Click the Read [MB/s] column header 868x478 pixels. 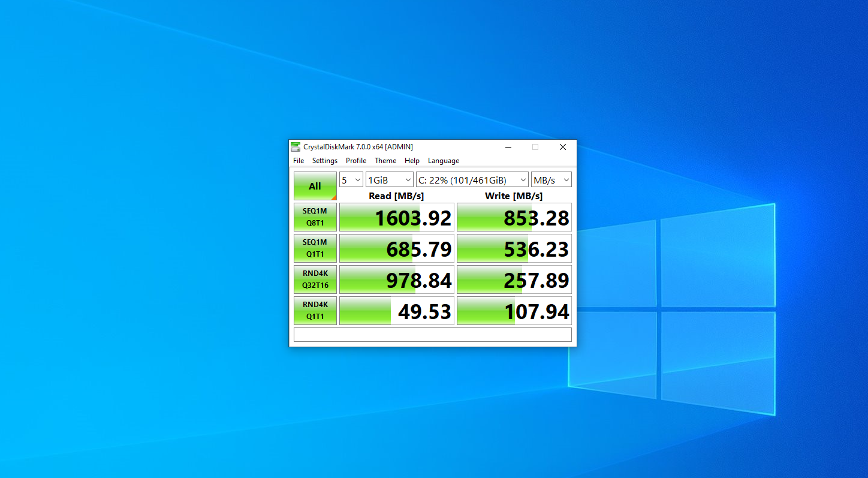pyautogui.click(x=396, y=196)
